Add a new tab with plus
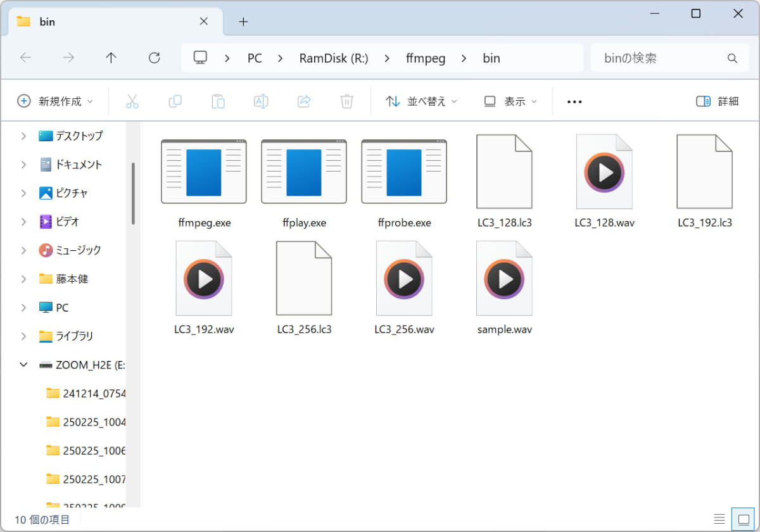 coord(243,22)
